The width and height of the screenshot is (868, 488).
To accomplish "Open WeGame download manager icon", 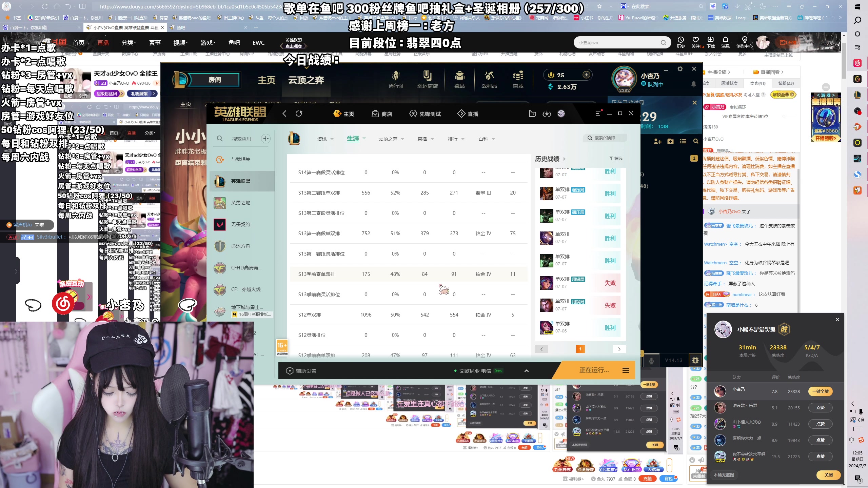I will (x=547, y=114).
